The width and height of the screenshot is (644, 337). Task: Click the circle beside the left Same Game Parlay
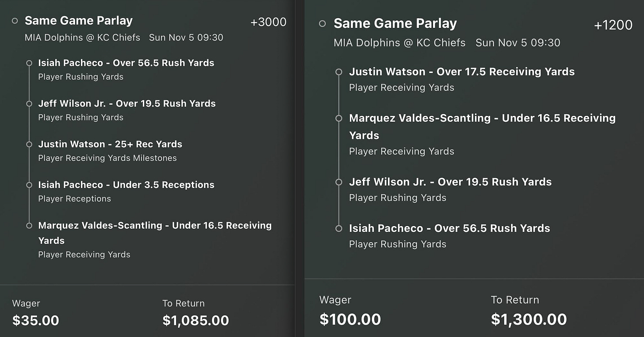pos(15,21)
